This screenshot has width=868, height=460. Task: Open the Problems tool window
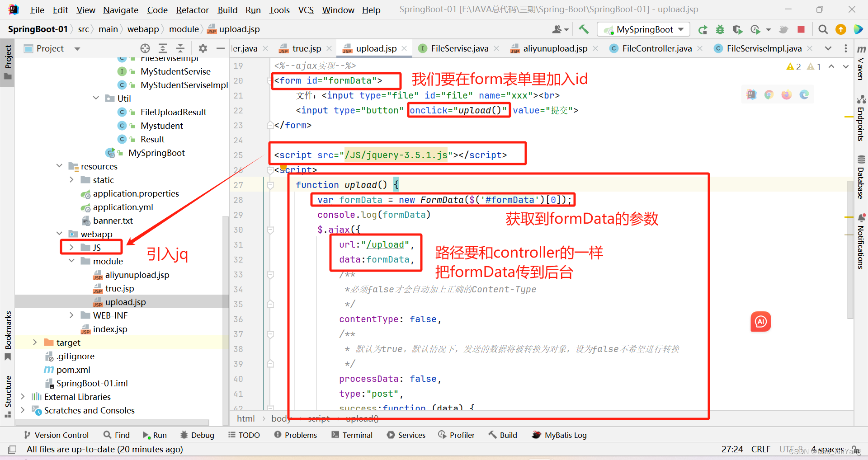(296, 435)
